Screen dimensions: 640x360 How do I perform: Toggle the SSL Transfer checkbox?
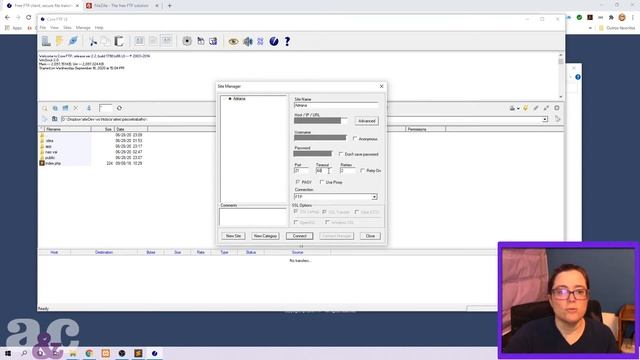click(324, 212)
